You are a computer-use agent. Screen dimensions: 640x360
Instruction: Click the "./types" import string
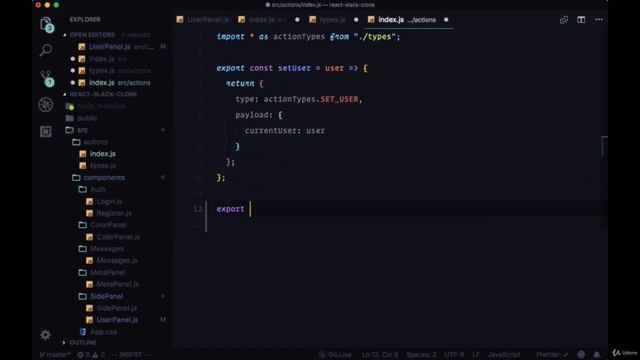(x=375, y=37)
